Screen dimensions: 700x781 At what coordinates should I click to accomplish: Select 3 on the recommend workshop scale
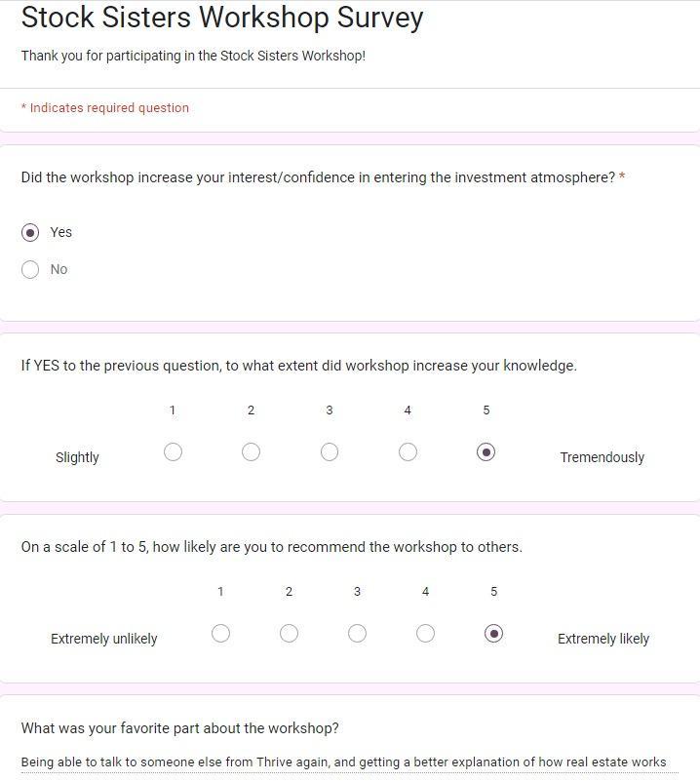coord(357,634)
